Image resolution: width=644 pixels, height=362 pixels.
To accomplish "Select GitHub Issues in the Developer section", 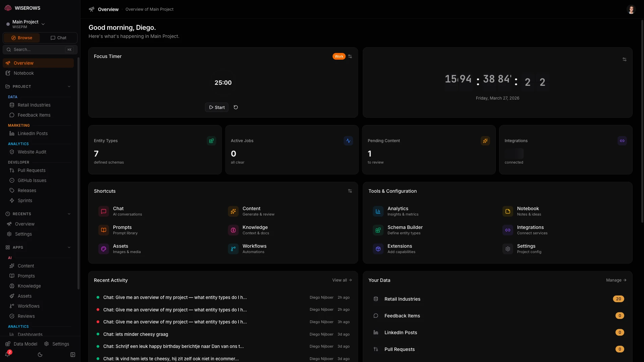I will (32, 180).
